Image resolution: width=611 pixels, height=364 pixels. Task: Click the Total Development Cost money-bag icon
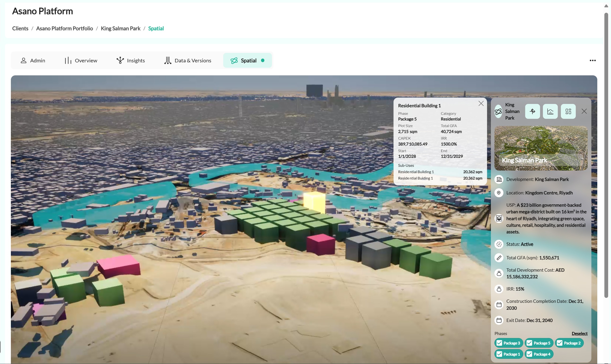(499, 273)
